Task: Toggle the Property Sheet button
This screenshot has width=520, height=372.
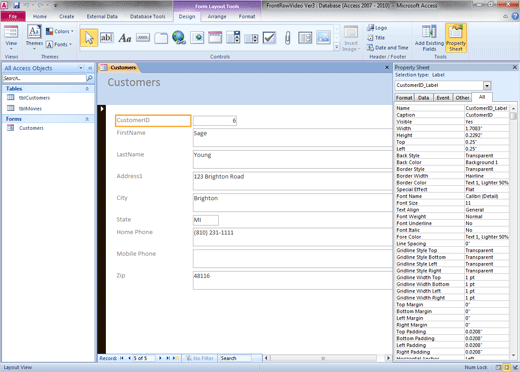Action: coord(456,38)
